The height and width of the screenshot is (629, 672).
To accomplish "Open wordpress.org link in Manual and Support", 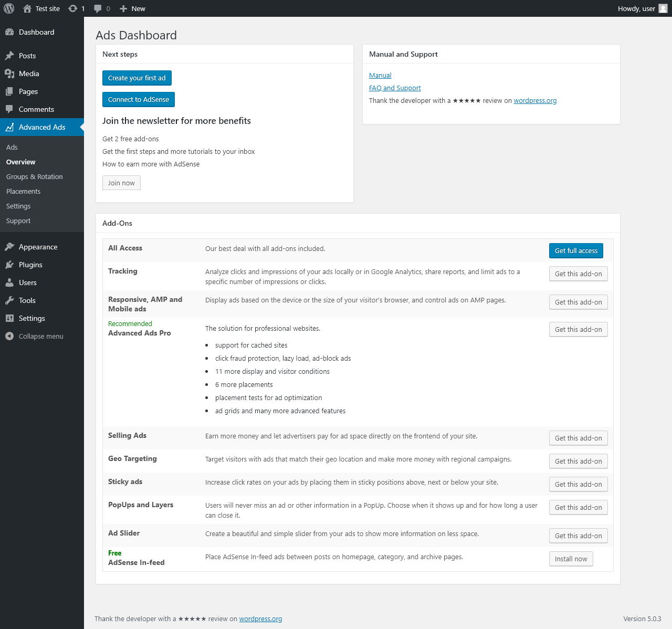I will pyautogui.click(x=535, y=101).
